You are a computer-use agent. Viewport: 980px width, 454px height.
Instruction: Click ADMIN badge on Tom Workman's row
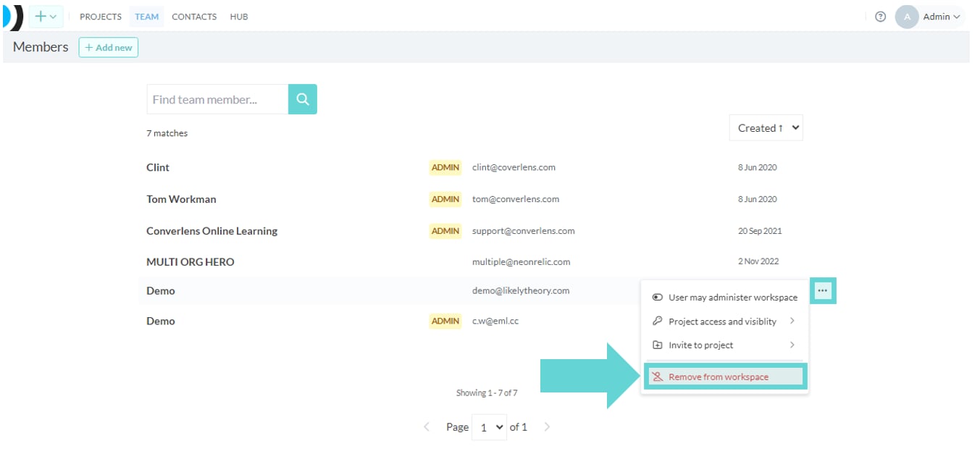click(x=445, y=199)
